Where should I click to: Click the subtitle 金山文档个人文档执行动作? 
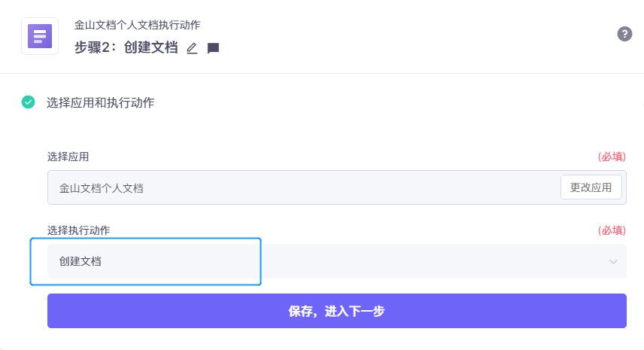coord(137,25)
